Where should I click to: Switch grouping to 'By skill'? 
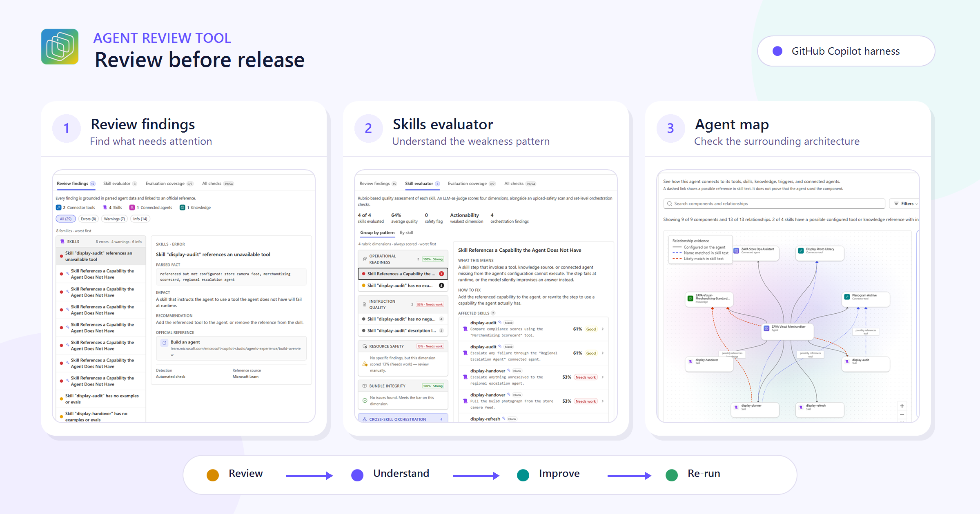[x=406, y=233]
